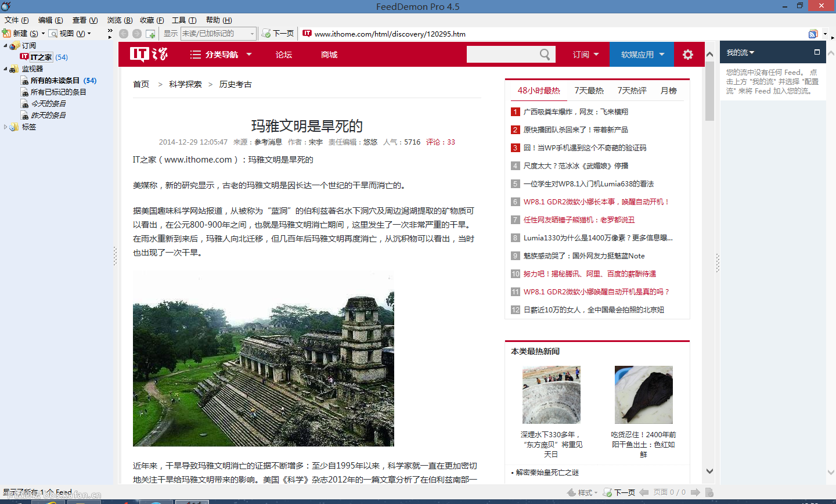Switch to the 7天热评 tab
Screen dimensions: 836x504
632,91
